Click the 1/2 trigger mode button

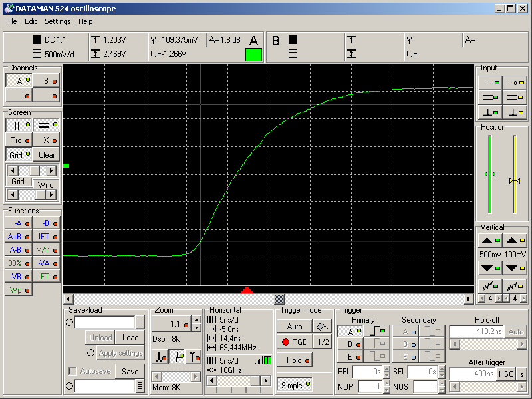pyautogui.click(x=322, y=342)
